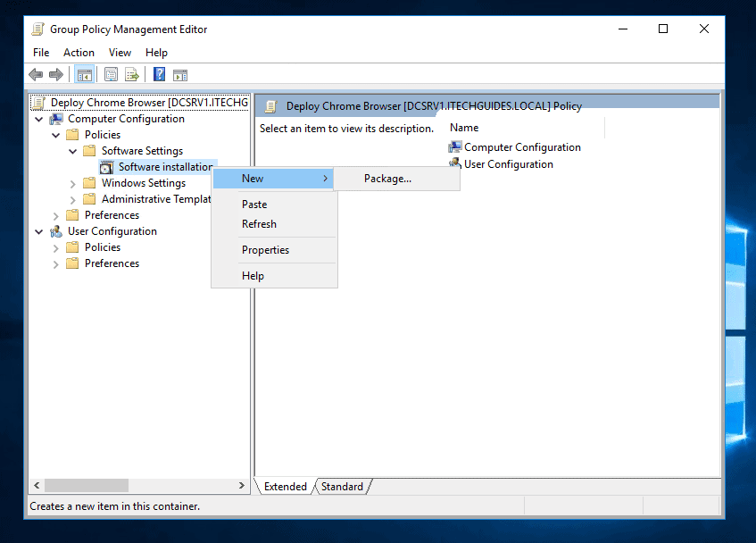The image size is (756, 543).
Task: Maximize the Group Policy Management Editor window
Action: coord(663,29)
